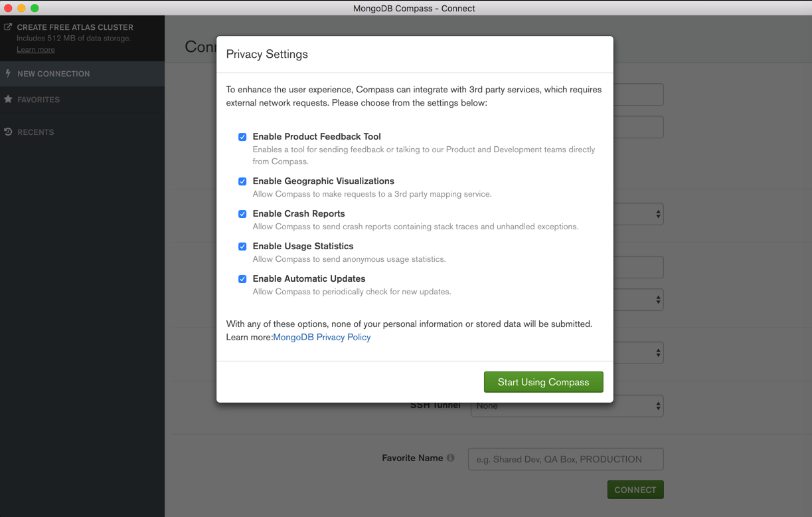Uncheck Enable Product Feedback Tool
The height and width of the screenshot is (517, 812).
(242, 137)
